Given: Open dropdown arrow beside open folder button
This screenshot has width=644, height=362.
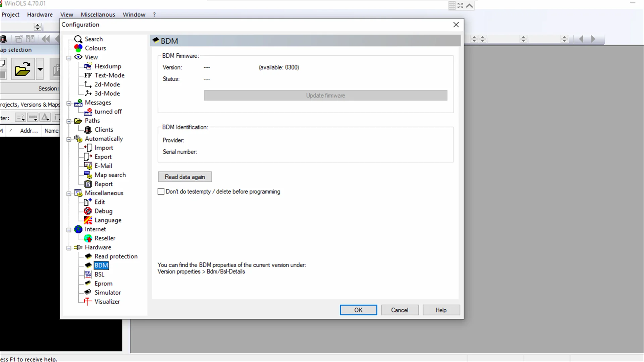Looking at the screenshot, I should [40, 69].
